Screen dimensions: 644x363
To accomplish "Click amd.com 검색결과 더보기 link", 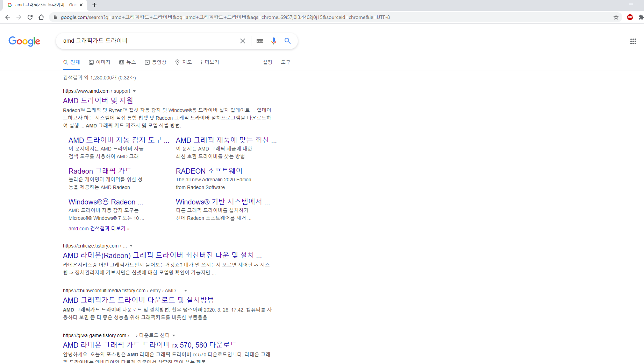I will point(99,229).
